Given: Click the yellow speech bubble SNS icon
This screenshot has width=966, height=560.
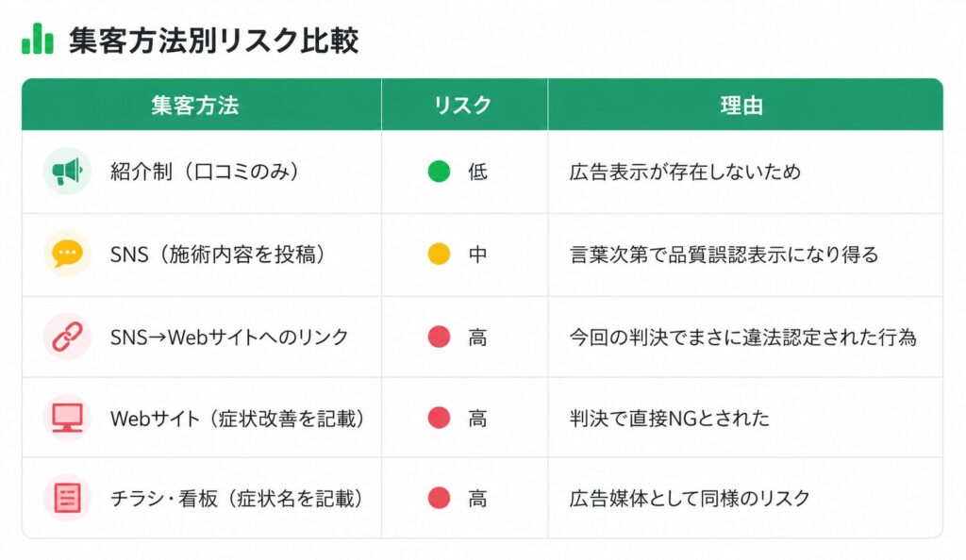Looking at the screenshot, I should coord(67,254).
